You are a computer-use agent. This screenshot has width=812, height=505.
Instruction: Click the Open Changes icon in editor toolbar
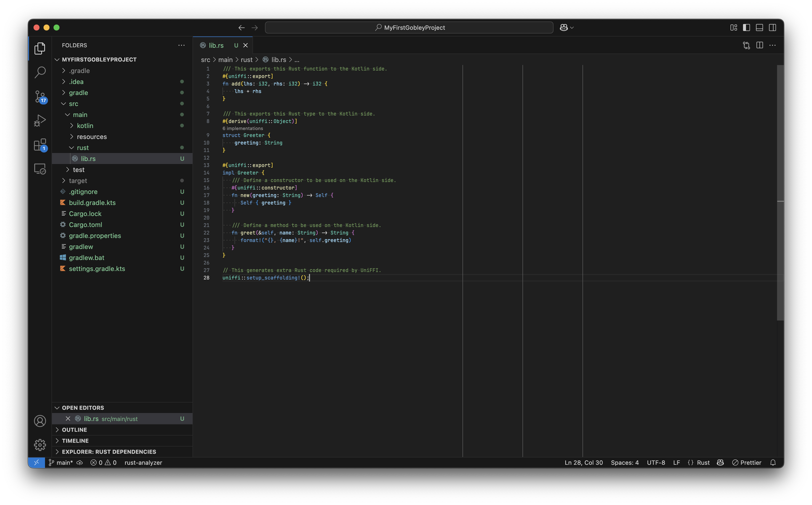746,45
